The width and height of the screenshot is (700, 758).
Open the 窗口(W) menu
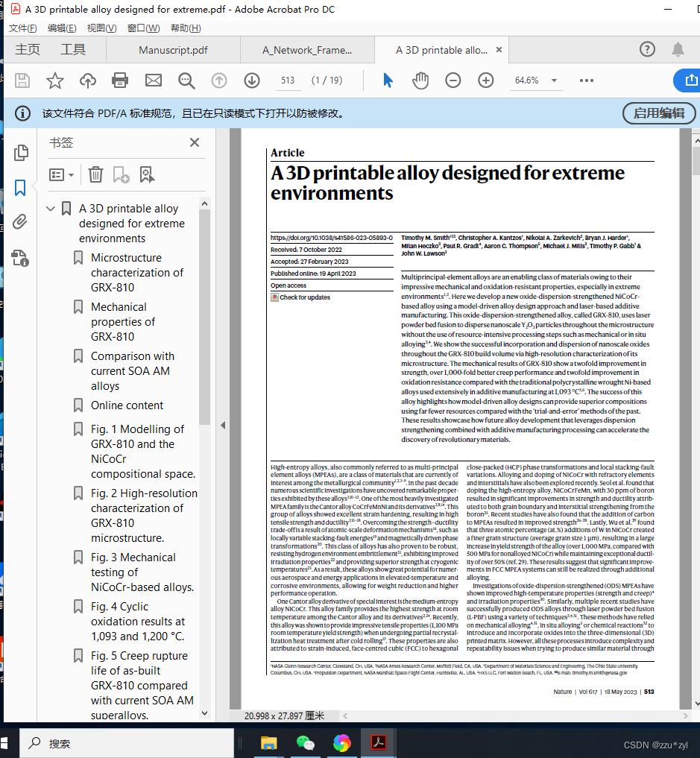pyautogui.click(x=144, y=28)
